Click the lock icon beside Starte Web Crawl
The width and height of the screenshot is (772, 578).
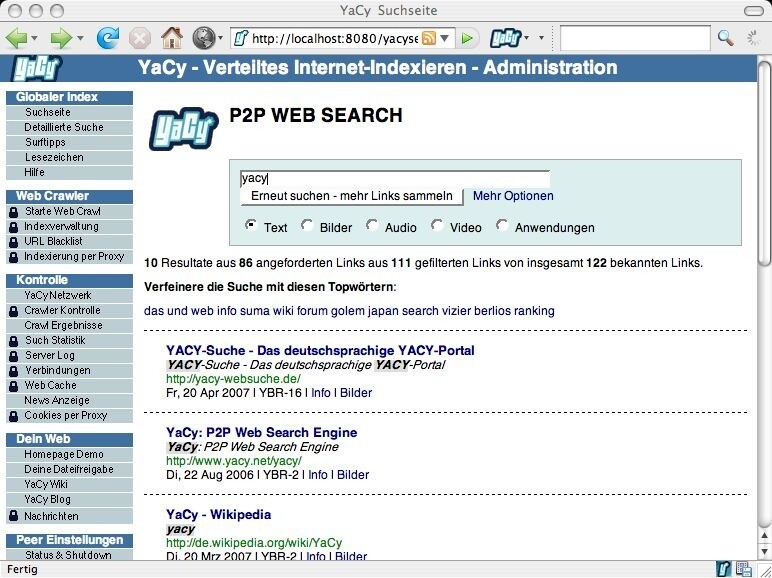(x=13, y=212)
